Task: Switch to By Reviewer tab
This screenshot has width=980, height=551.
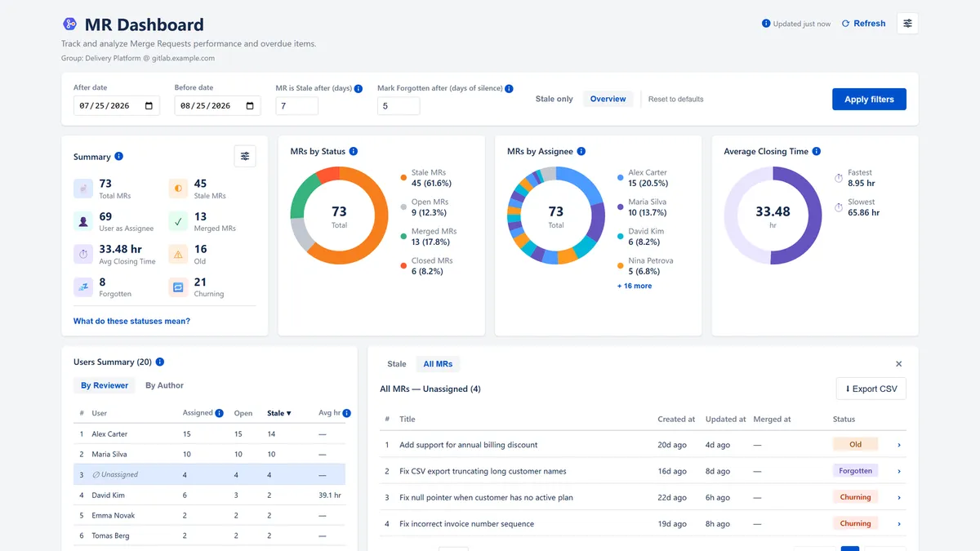Action: click(105, 385)
